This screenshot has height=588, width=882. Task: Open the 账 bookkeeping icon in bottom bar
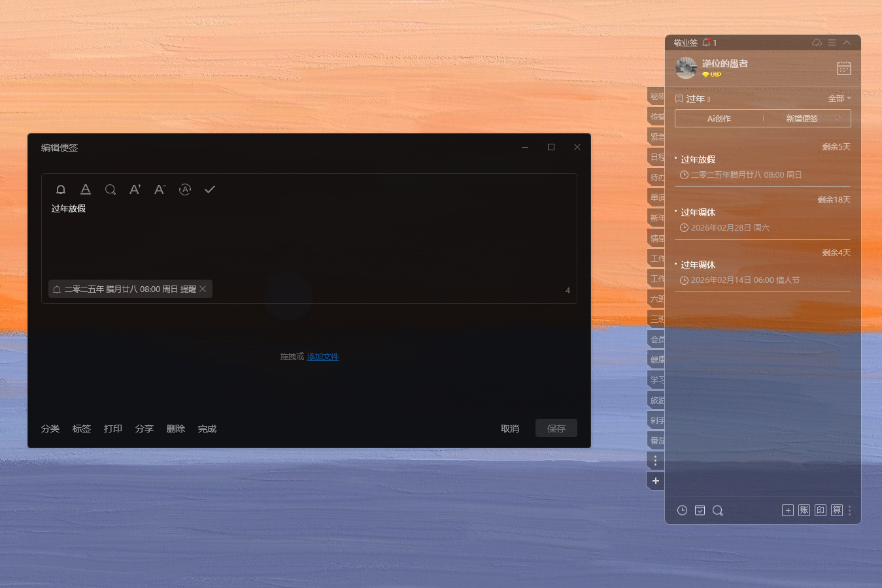(x=804, y=510)
